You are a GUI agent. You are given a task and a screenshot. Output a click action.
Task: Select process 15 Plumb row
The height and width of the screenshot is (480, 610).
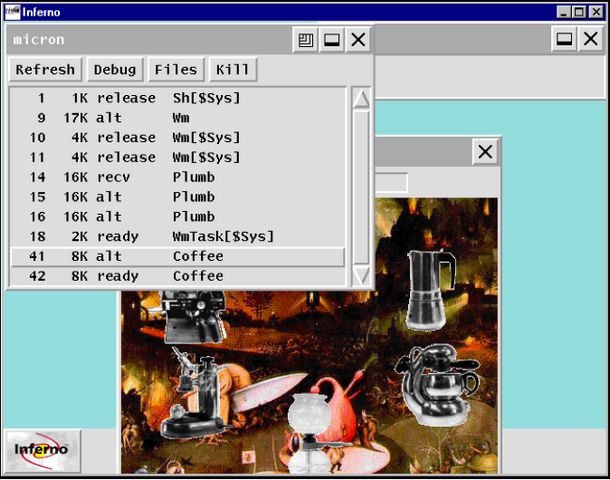pos(177,197)
